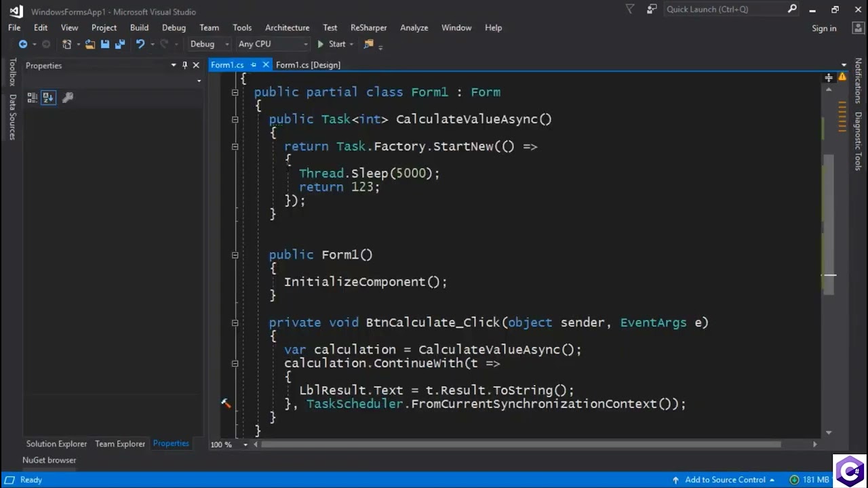Open the document tab list dropdown
The image size is (868, 488).
(x=844, y=65)
